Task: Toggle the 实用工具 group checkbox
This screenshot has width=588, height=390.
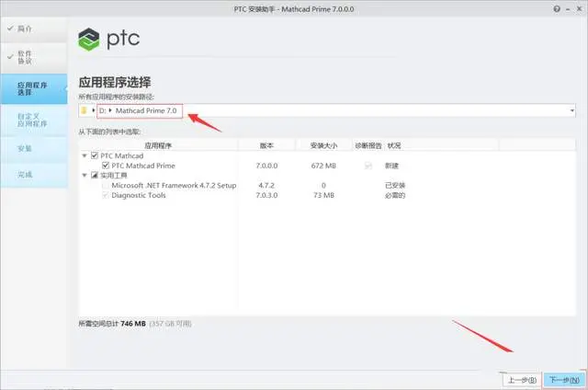Action: point(95,175)
